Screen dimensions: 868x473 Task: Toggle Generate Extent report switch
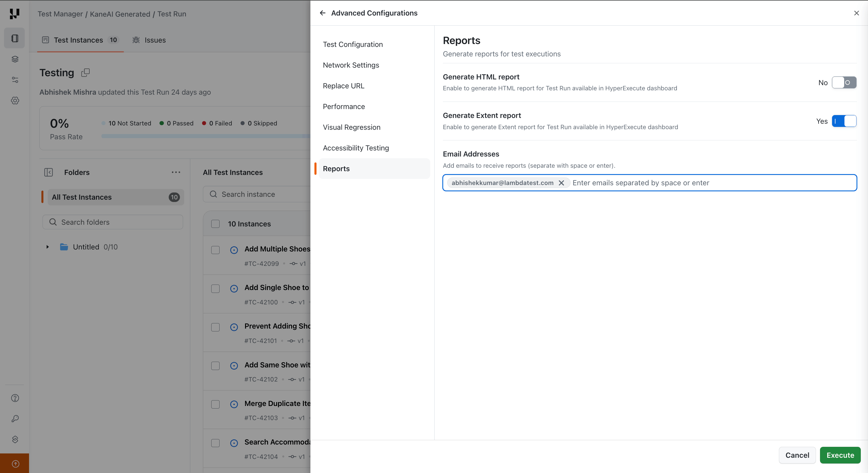click(844, 121)
